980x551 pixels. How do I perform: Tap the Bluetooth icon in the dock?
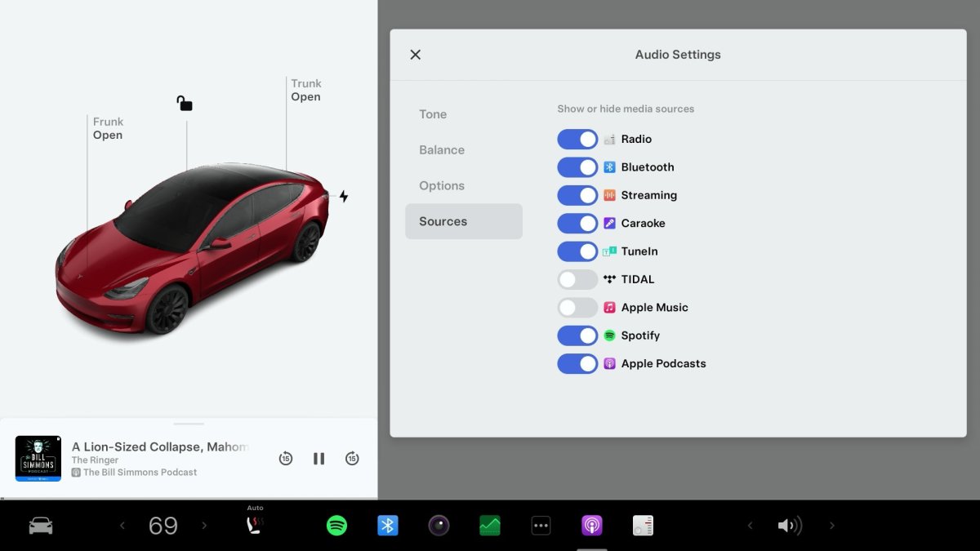coord(388,526)
